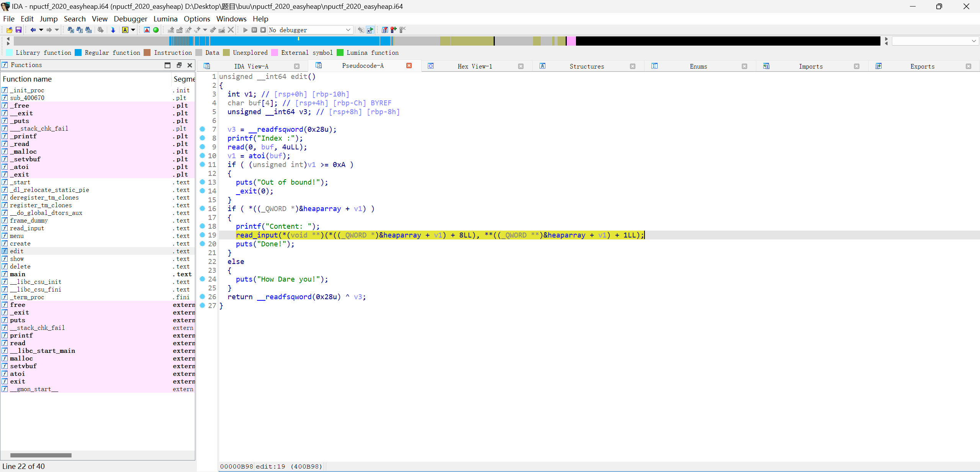
Task: Click the yellow A names icon
Action: tap(125, 30)
